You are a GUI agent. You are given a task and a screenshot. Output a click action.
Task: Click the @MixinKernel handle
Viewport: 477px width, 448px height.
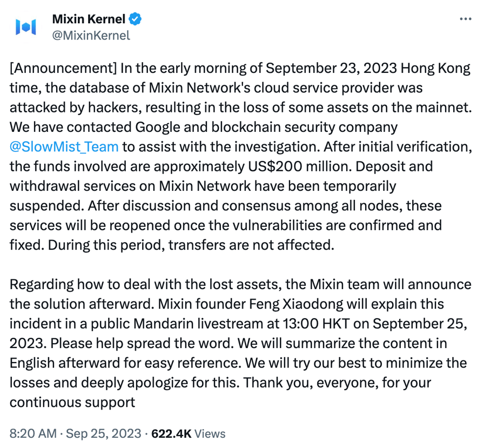tap(91, 34)
